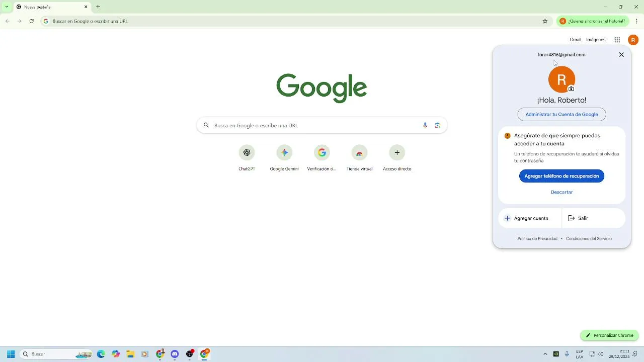Screen dimensions: 644x362
Task: Click the lorar4816@gmail.com email text
Action: (561, 54)
